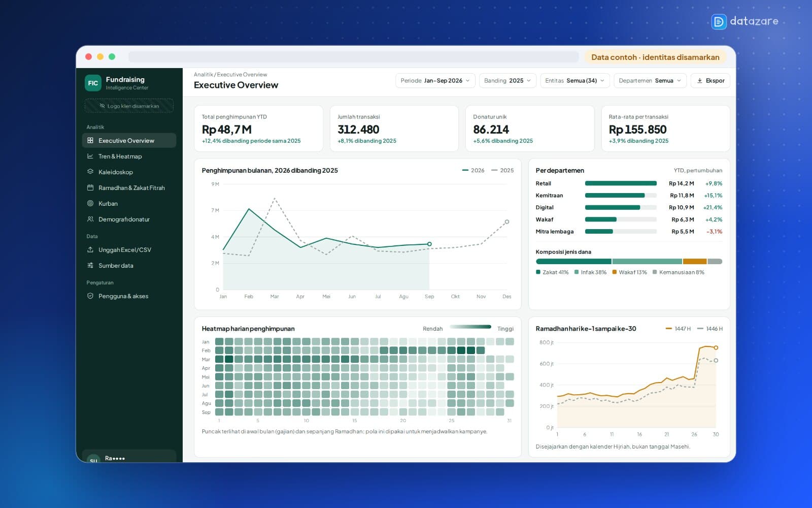Click the Jumlah transaksi value 312.480
Image resolution: width=812 pixels, height=508 pixels.
click(x=358, y=130)
